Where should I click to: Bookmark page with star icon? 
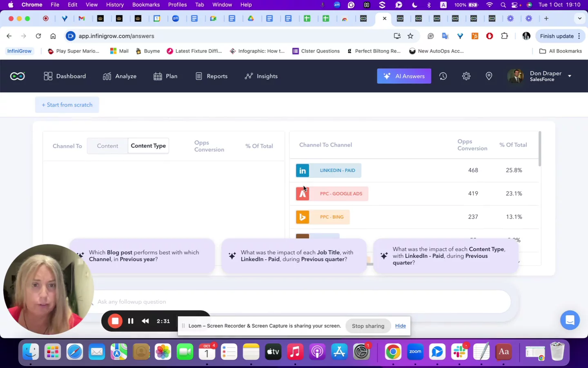(x=410, y=36)
